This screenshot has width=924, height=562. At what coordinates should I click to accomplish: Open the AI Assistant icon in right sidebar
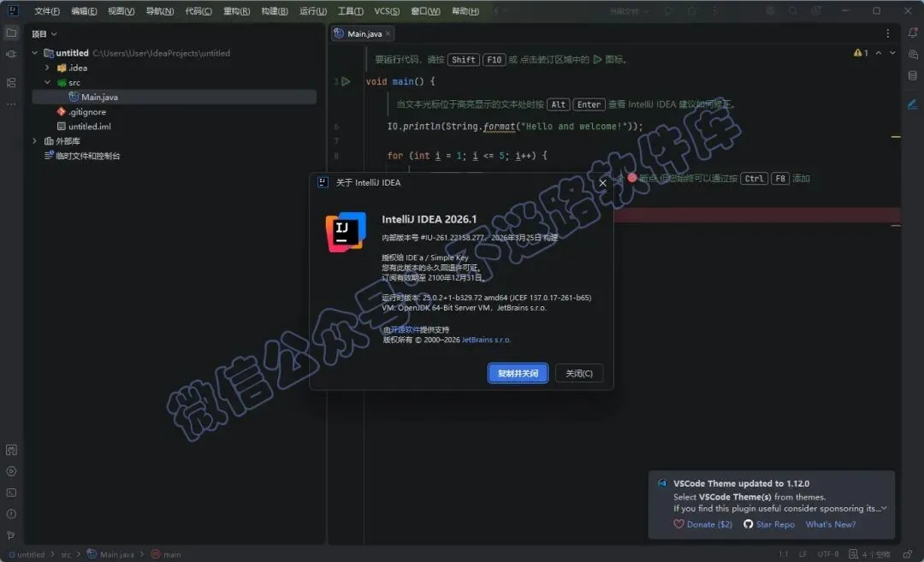point(912,54)
